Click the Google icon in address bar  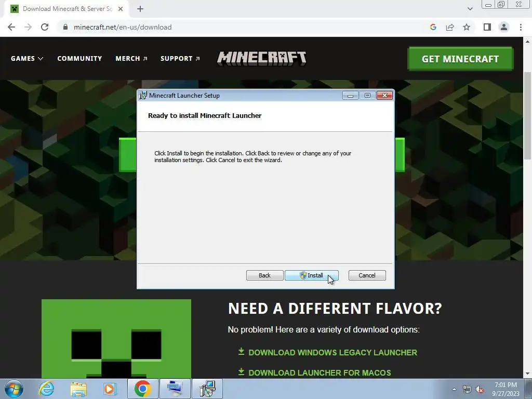(x=433, y=27)
